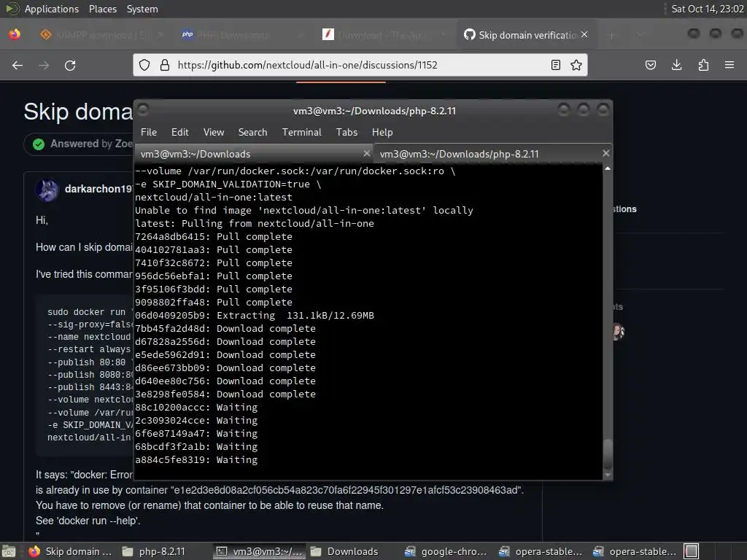Screen dimensions: 747x560
Task: Open terminal Edit menu
Action: click(x=179, y=133)
